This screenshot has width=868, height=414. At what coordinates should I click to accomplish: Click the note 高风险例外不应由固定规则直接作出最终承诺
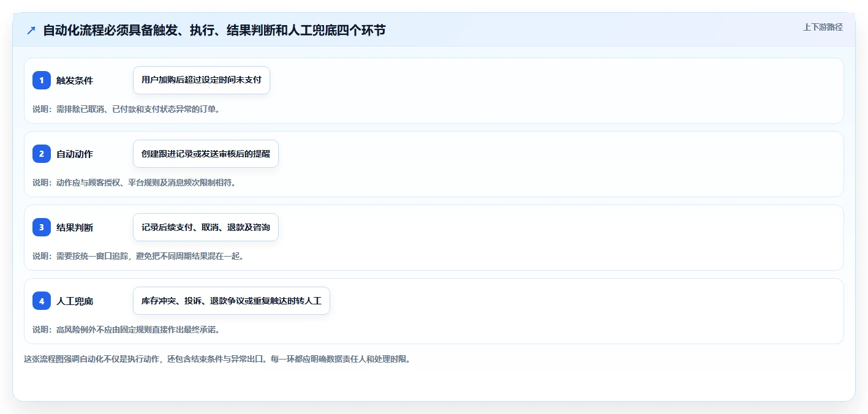coord(126,329)
